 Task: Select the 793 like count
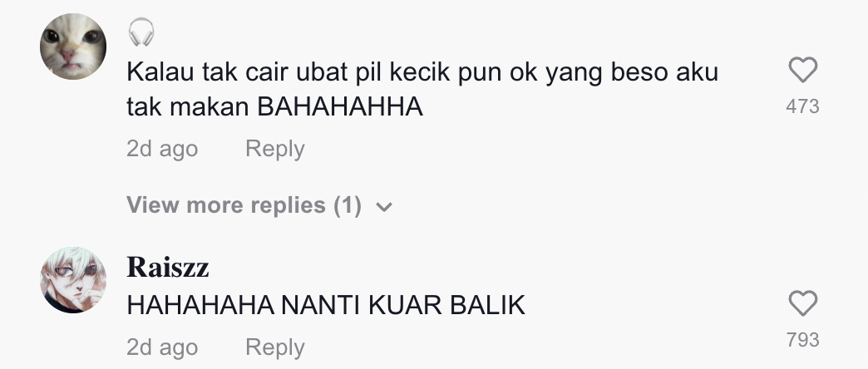click(802, 340)
